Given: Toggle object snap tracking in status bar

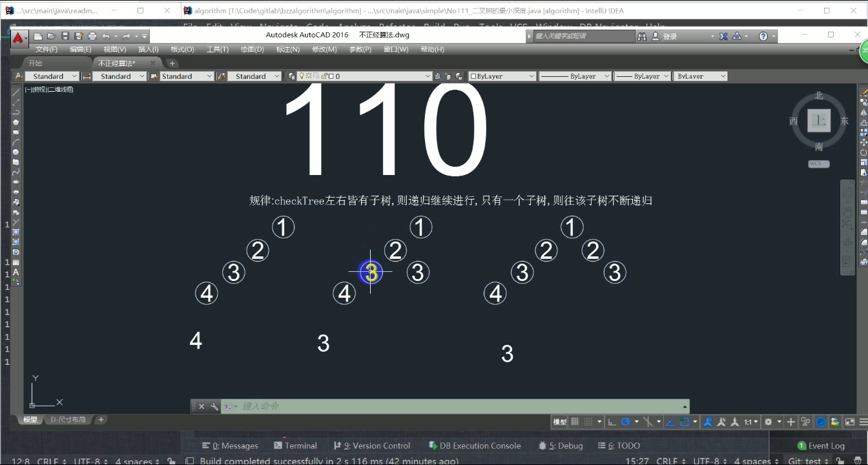Looking at the screenshot, I should click(671, 422).
